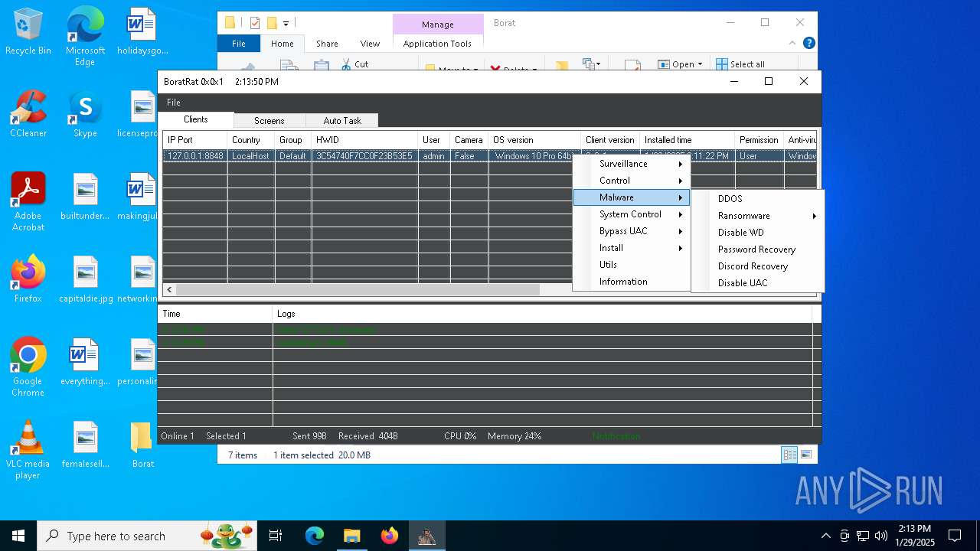The height and width of the screenshot is (551, 980).
Task: Select the Utils context menu entry
Action: (632, 265)
